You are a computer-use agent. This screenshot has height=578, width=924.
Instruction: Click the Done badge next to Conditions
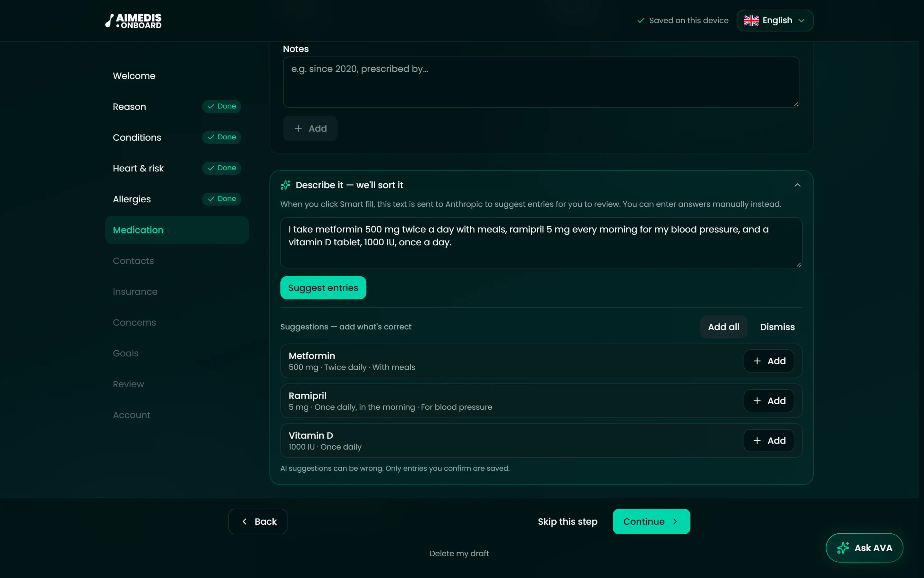221,137
